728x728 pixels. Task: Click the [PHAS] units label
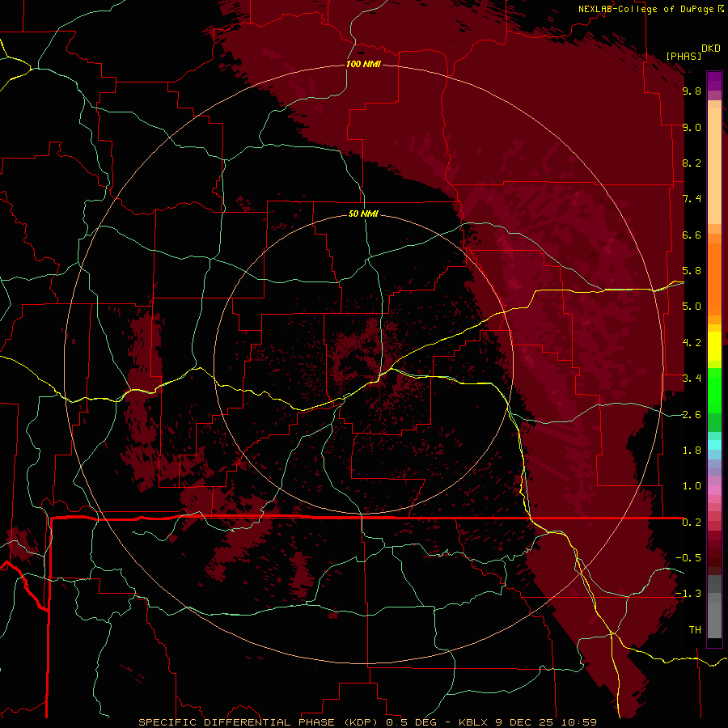pyautogui.click(x=684, y=56)
